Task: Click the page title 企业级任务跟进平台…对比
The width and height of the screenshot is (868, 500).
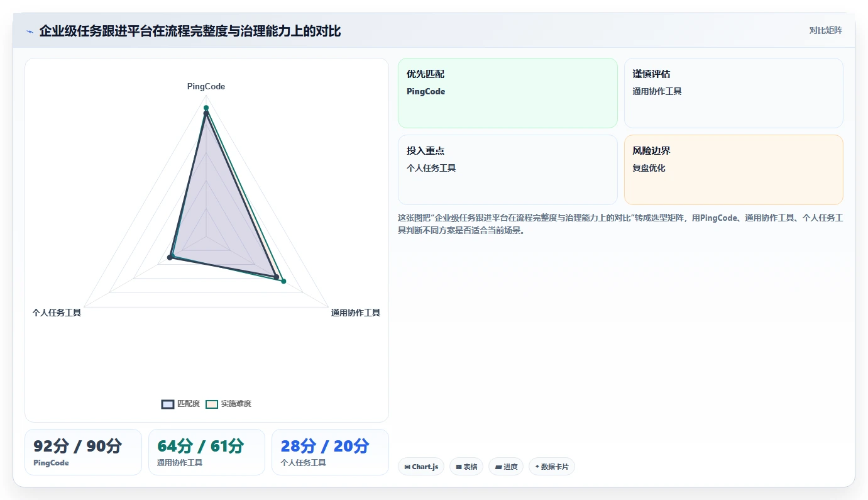Action: pyautogui.click(x=190, y=31)
